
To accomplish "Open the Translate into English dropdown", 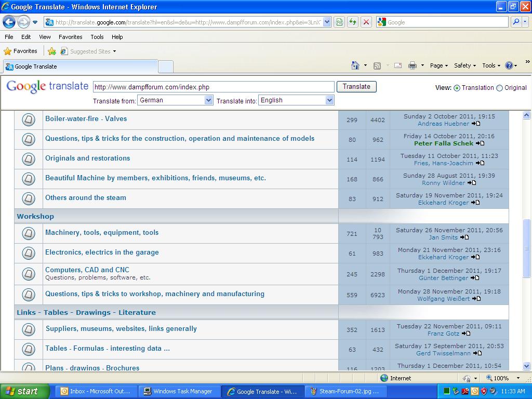I will point(296,100).
